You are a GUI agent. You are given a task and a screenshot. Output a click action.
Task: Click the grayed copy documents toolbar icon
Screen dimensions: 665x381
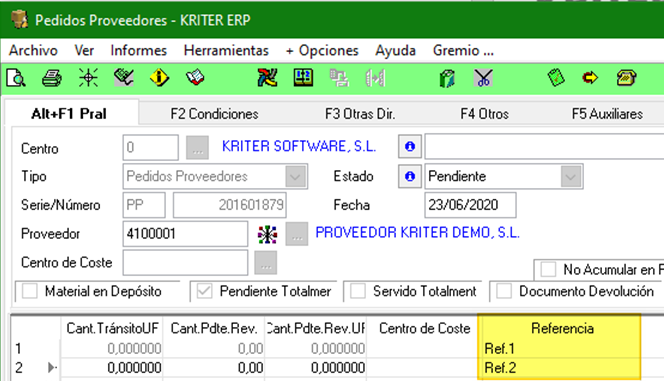tap(339, 78)
